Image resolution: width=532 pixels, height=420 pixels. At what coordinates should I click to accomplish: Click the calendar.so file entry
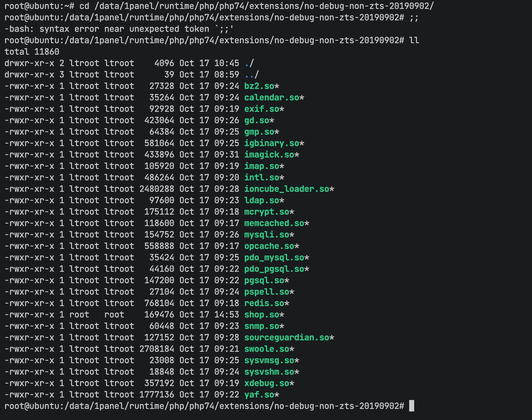tap(272, 97)
